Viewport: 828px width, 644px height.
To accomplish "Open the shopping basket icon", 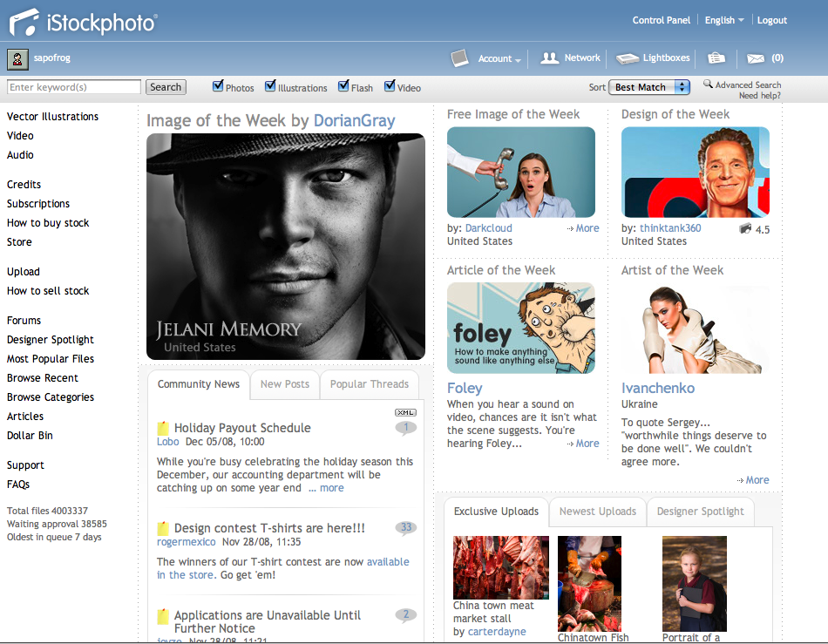I will (x=716, y=58).
